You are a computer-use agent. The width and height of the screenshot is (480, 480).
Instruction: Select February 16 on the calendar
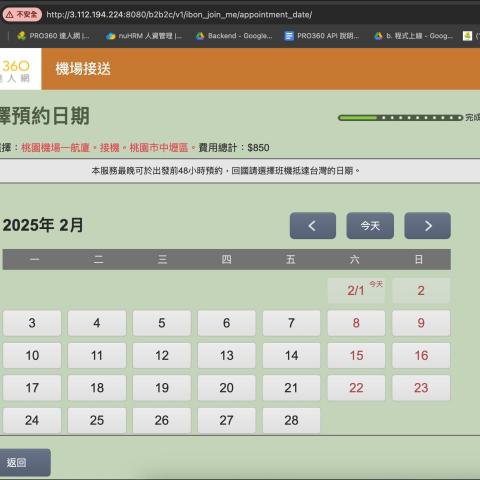click(421, 355)
